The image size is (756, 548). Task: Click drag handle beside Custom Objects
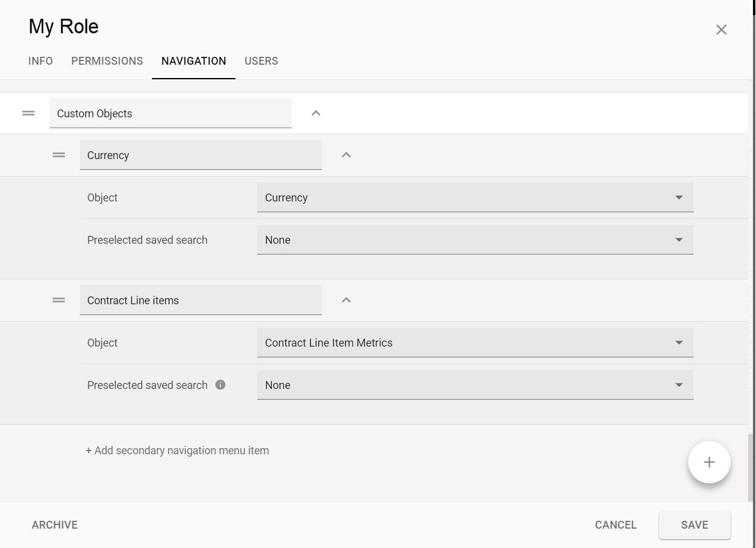pyautogui.click(x=28, y=113)
